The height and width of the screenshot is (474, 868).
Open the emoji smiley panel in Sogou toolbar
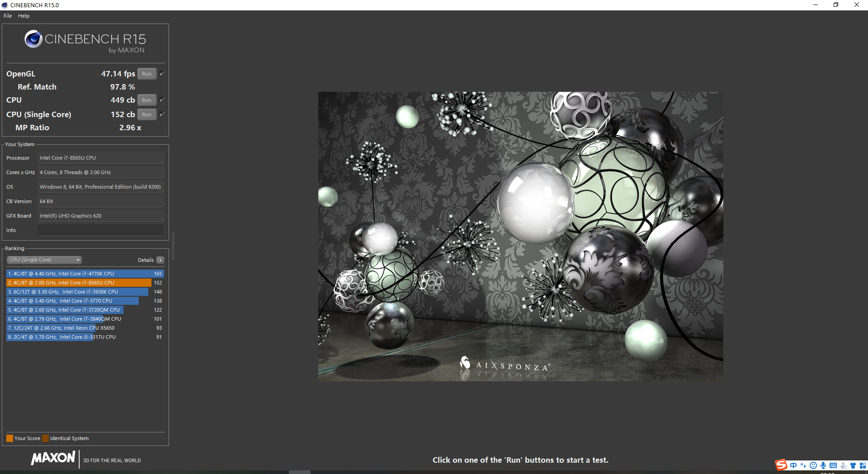pos(813,465)
